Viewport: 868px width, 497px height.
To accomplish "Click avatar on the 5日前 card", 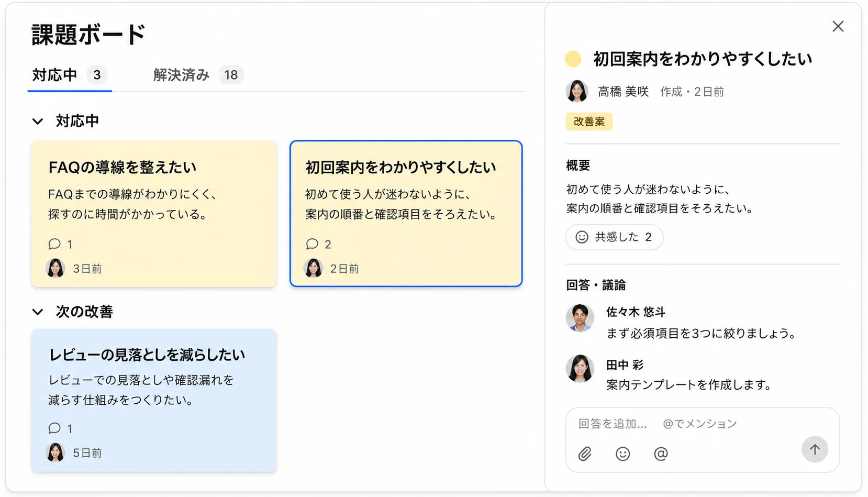I will click(55, 452).
